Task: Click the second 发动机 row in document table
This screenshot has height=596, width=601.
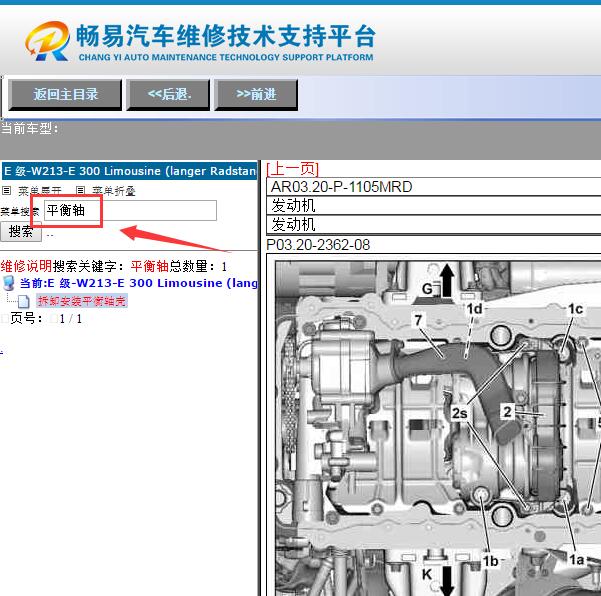Action: 434,225
